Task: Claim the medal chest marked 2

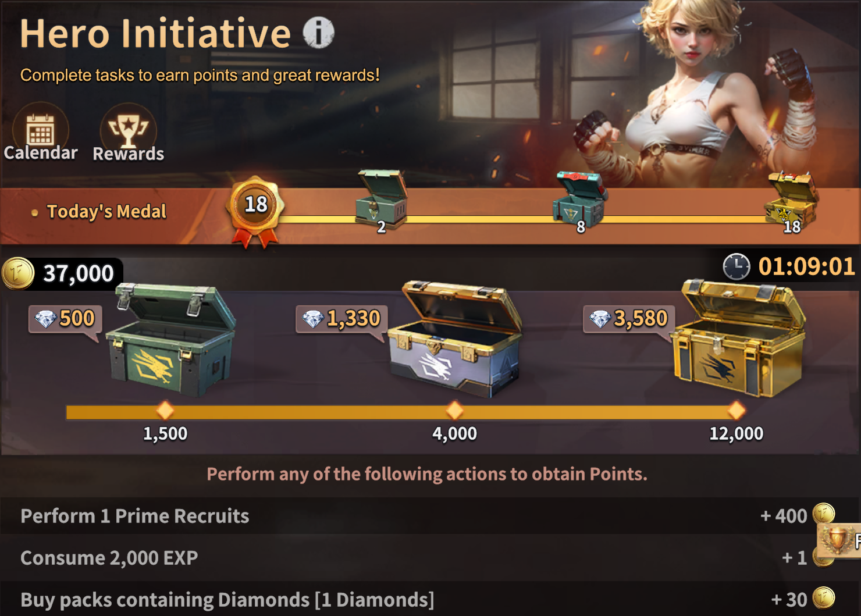Action: click(381, 199)
